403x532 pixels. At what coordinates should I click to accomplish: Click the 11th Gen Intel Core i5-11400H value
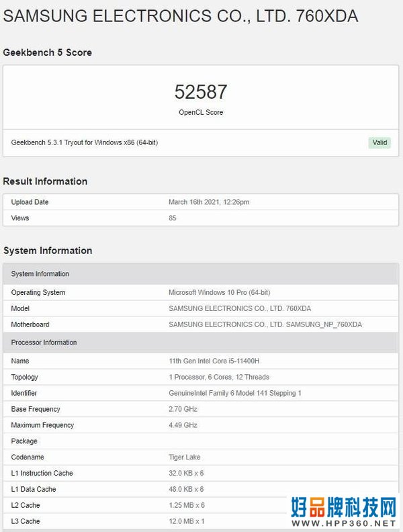(x=214, y=361)
